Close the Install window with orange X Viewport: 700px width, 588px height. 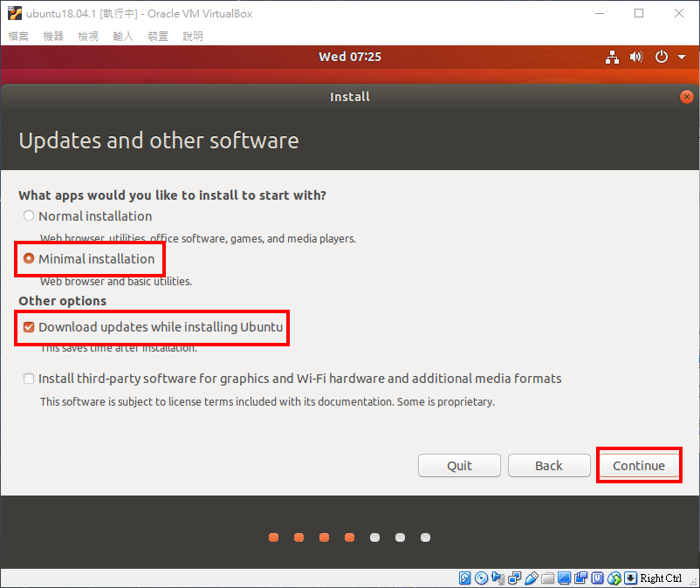click(x=687, y=96)
